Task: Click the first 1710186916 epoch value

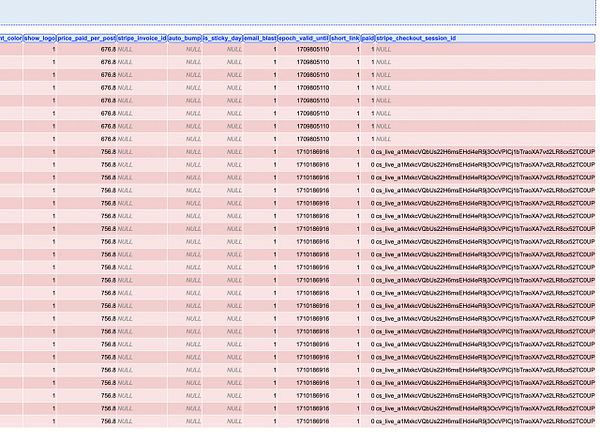Action: tap(313, 152)
